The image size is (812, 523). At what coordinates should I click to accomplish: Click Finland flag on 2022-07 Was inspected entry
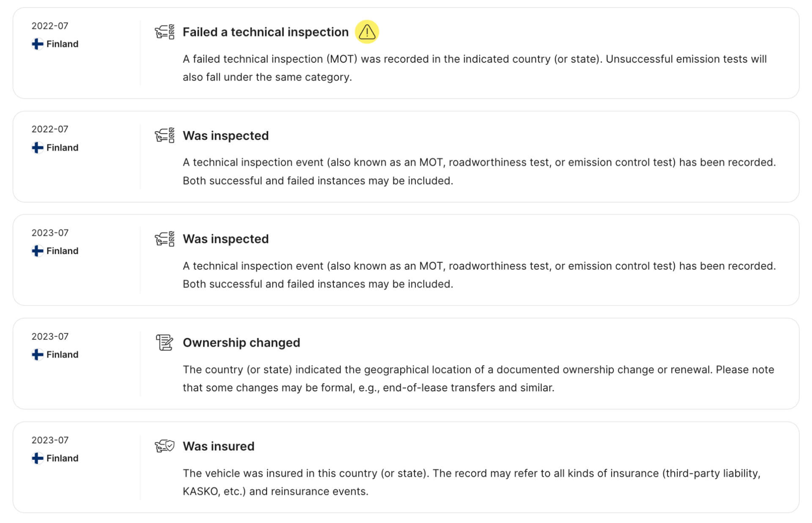coord(37,148)
